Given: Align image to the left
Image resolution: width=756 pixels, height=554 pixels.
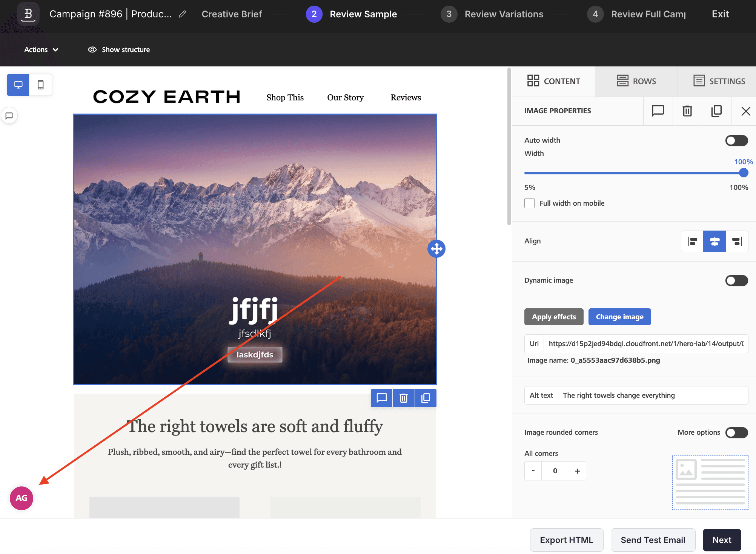Looking at the screenshot, I should (x=692, y=242).
